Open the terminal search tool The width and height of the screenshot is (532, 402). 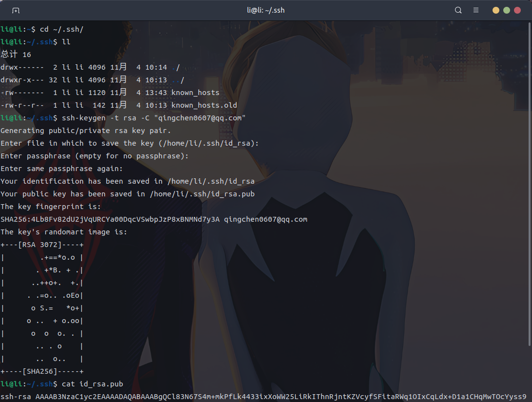click(458, 10)
